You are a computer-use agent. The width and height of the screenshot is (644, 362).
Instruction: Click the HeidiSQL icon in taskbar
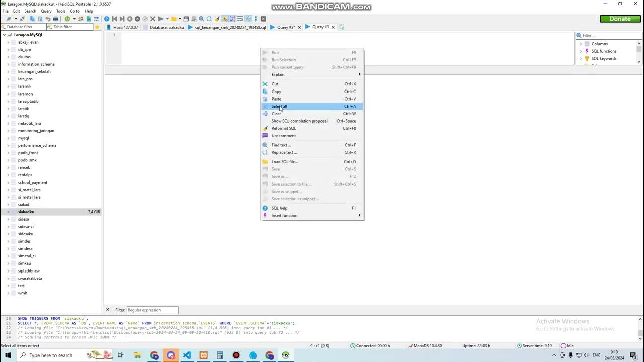[x=286, y=355]
